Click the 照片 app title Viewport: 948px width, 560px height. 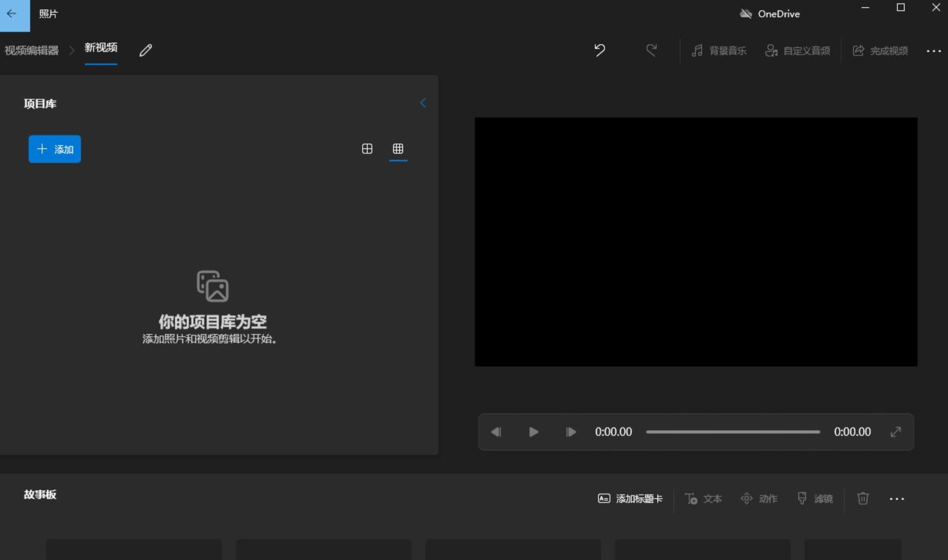(48, 14)
